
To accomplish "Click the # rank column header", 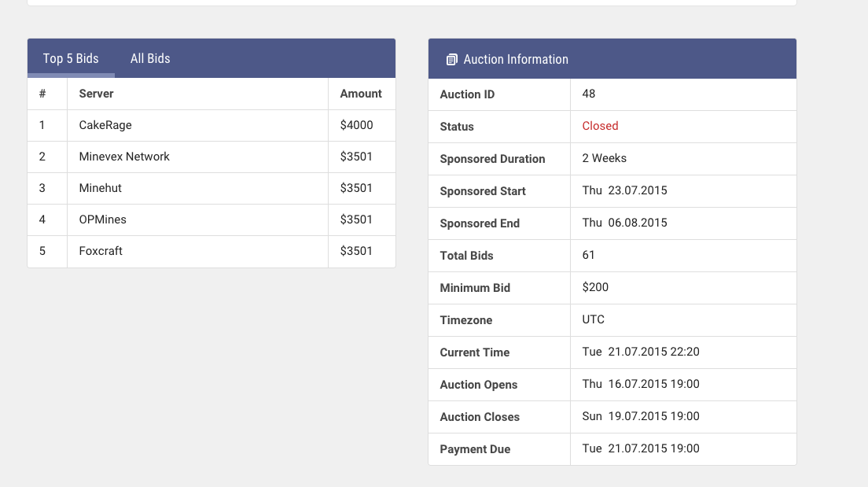I will point(42,94).
